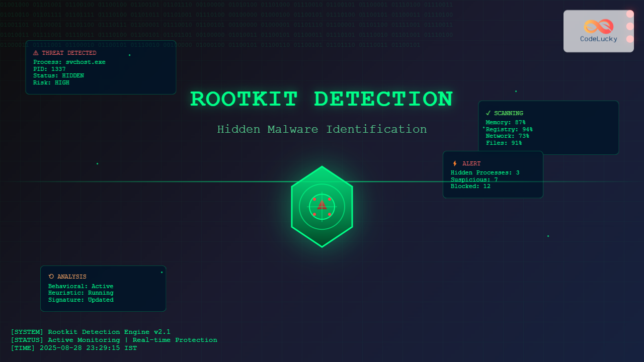Click the red warning triangle in the radar

pos(322,205)
